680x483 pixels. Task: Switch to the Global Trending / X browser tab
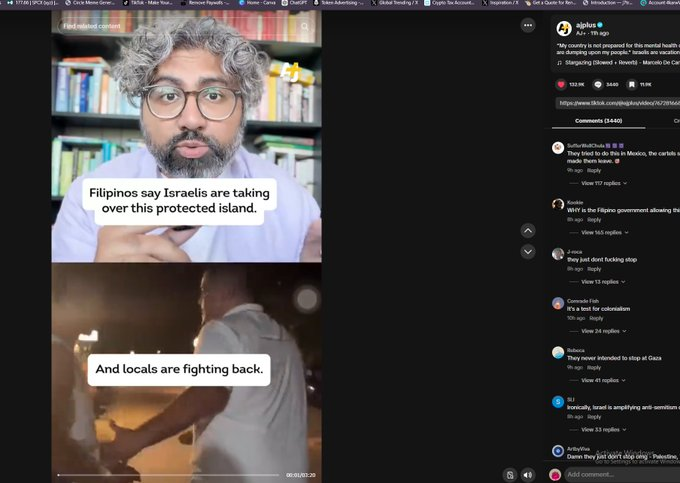click(395, 3)
